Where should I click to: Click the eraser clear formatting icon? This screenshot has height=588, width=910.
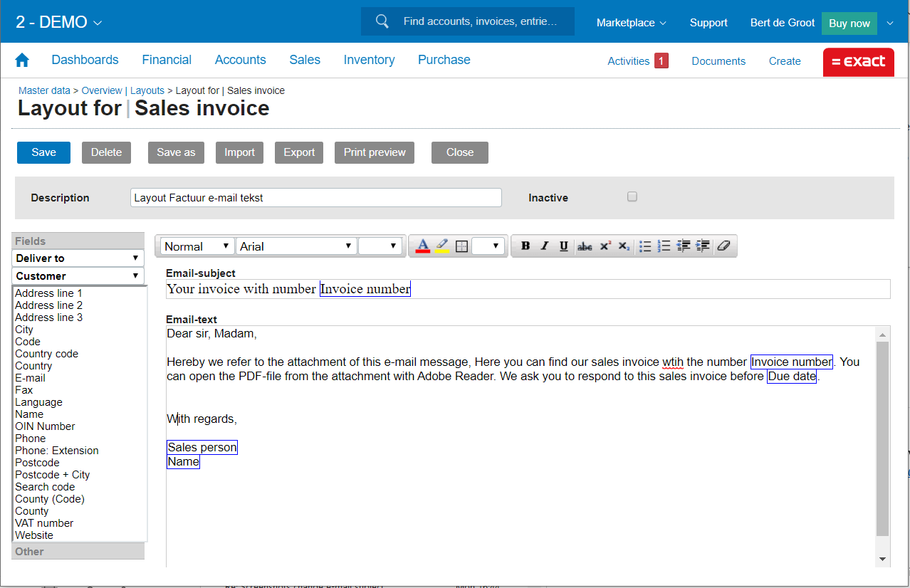(723, 246)
